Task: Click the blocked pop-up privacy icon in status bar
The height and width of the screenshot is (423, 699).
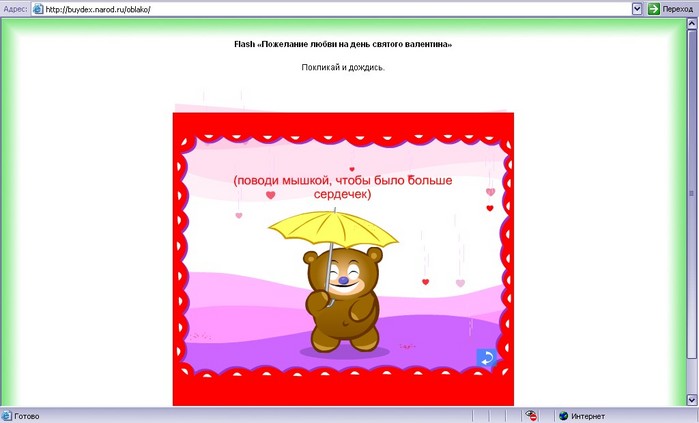Action: 531,416
